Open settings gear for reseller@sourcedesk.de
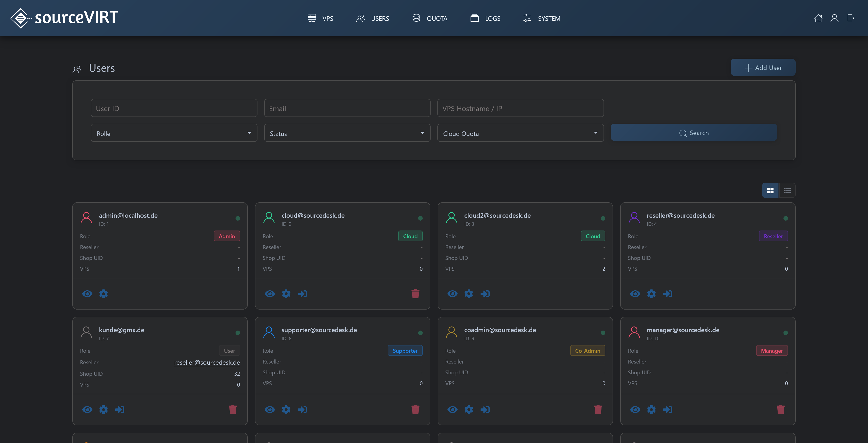868x443 pixels. 651,294
